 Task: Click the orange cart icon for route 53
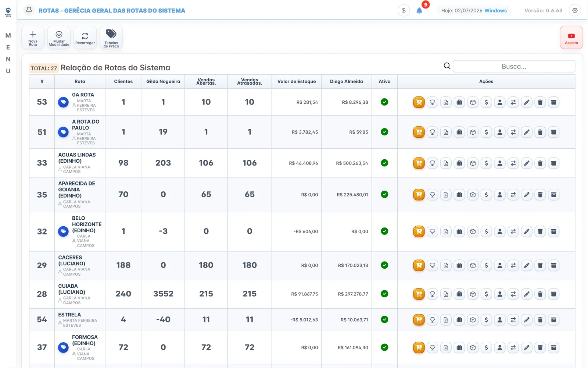[419, 102]
